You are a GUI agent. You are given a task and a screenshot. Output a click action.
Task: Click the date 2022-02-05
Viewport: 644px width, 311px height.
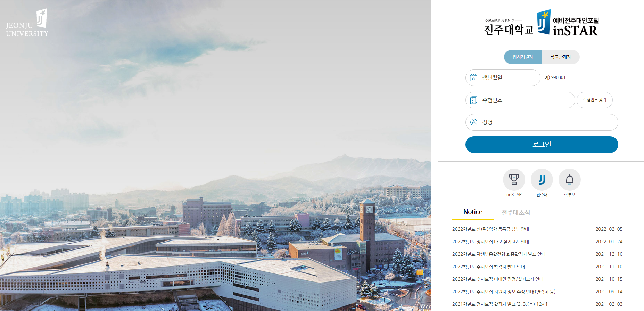point(609,229)
